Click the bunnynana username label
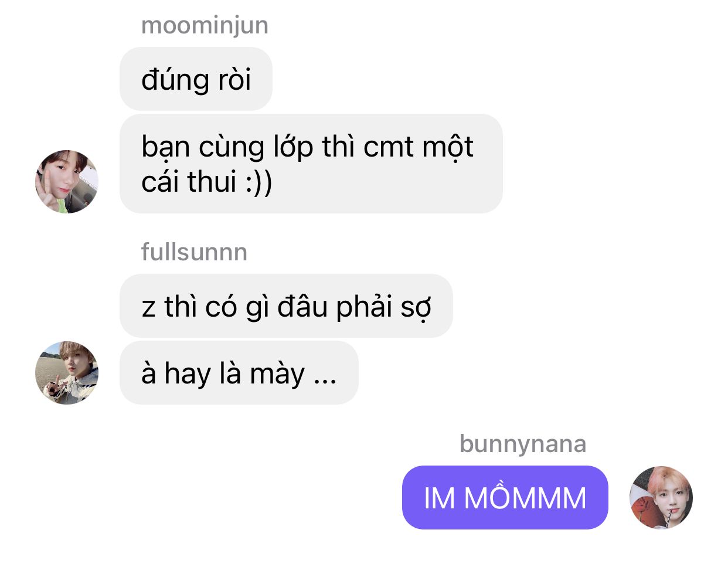This screenshot has height=567, width=728. point(523,444)
